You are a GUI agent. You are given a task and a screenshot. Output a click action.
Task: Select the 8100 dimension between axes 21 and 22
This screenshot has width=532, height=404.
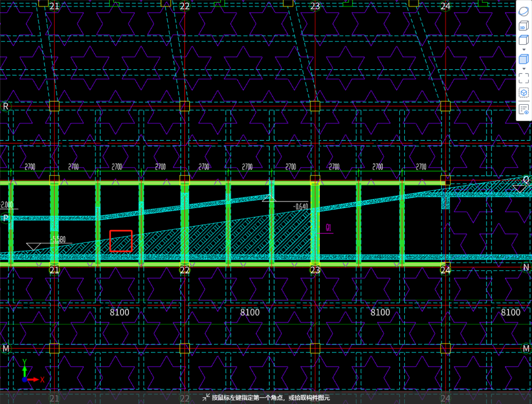tap(119, 312)
